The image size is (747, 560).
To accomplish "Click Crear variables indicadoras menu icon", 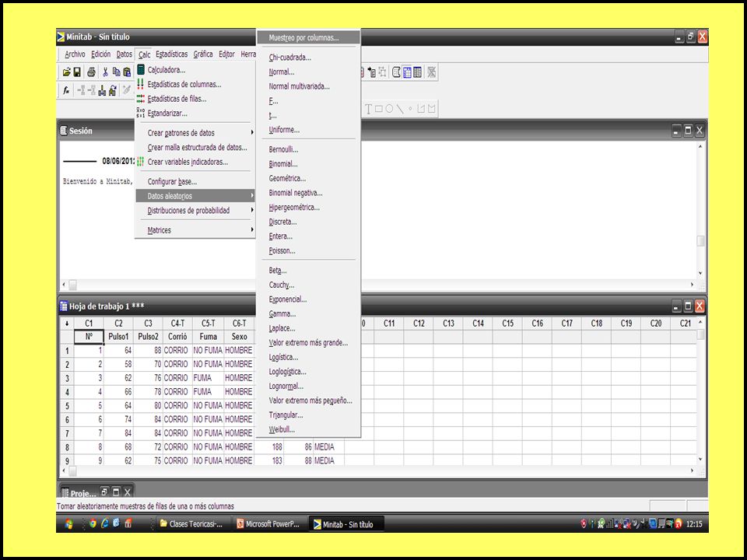I will click(x=140, y=162).
